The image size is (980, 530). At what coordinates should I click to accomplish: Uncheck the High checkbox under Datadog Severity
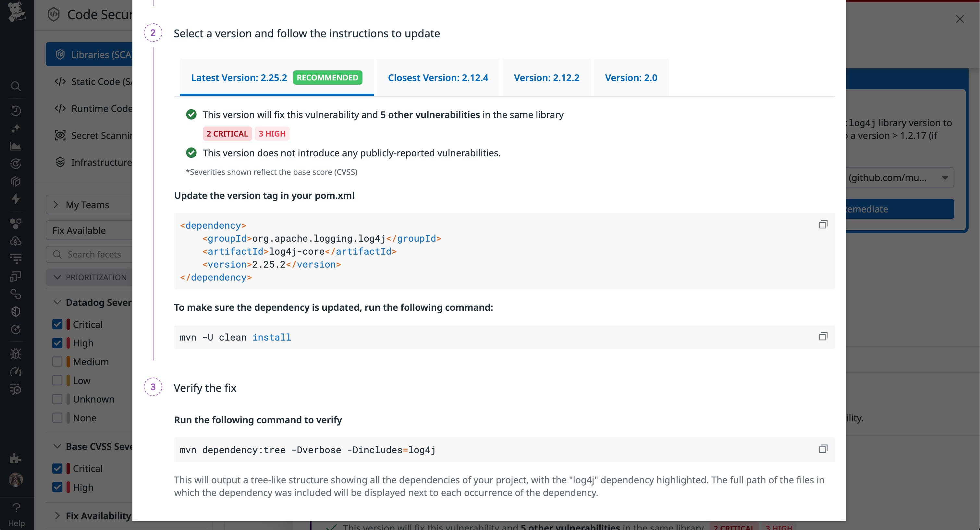point(57,343)
